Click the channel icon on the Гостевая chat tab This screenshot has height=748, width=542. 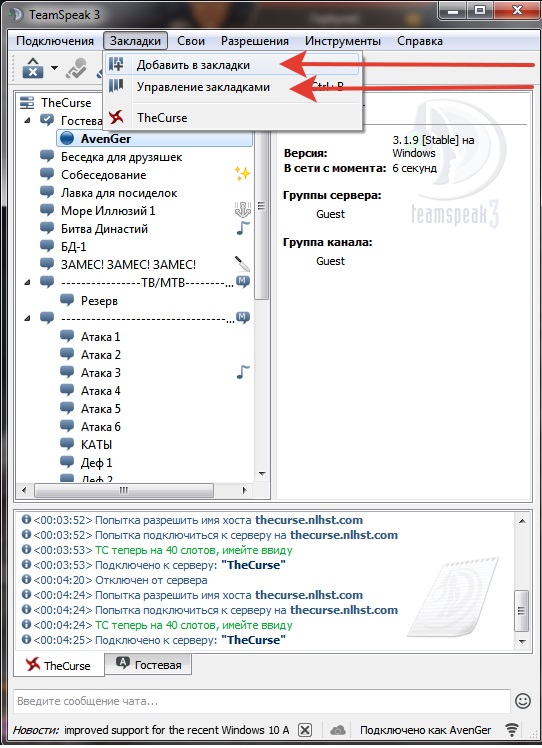[x=123, y=663]
